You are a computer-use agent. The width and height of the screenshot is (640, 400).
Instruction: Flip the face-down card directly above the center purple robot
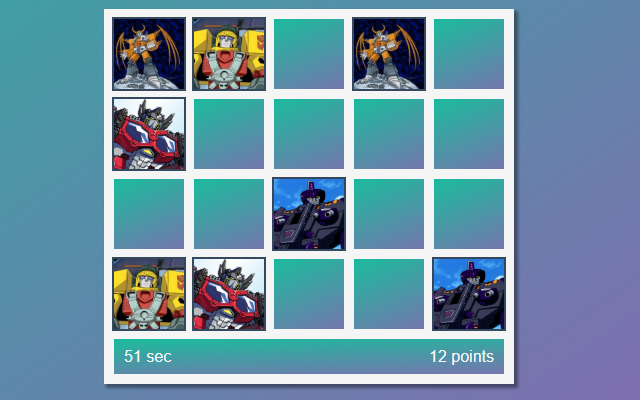coord(309,134)
